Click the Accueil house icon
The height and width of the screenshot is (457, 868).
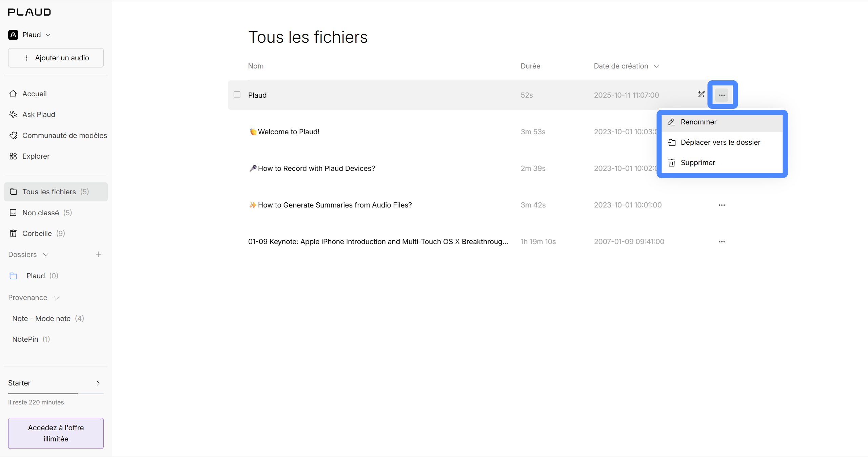point(13,94)
